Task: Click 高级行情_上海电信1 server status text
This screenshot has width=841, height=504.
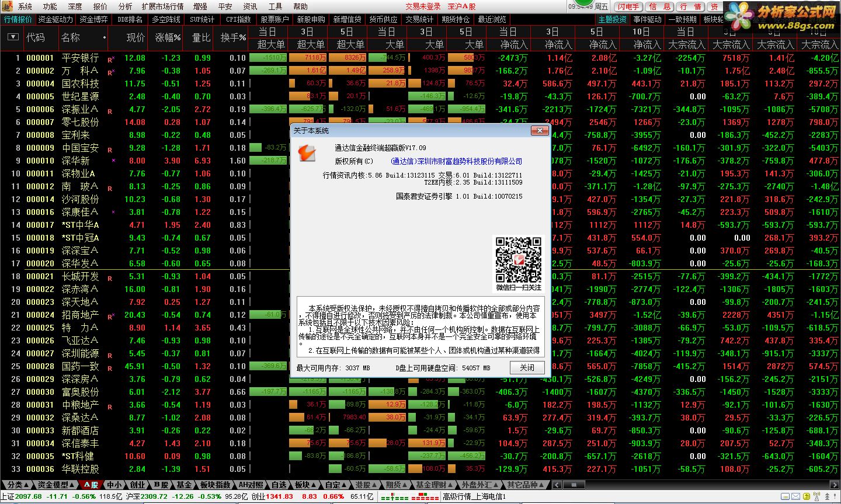Action: point(474,496)
